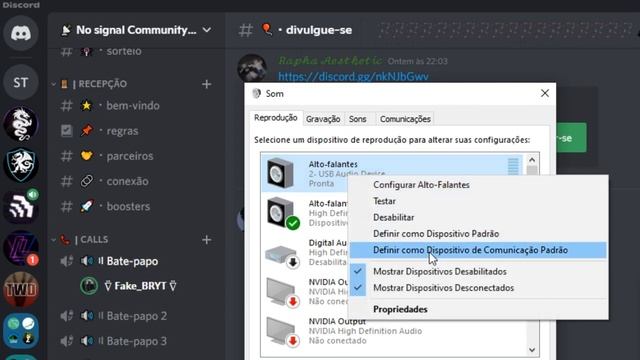This screenshot has height=360, width=640.
Task: Select the disabled Digital Audio device icon
Action: (x=282, y=256)
